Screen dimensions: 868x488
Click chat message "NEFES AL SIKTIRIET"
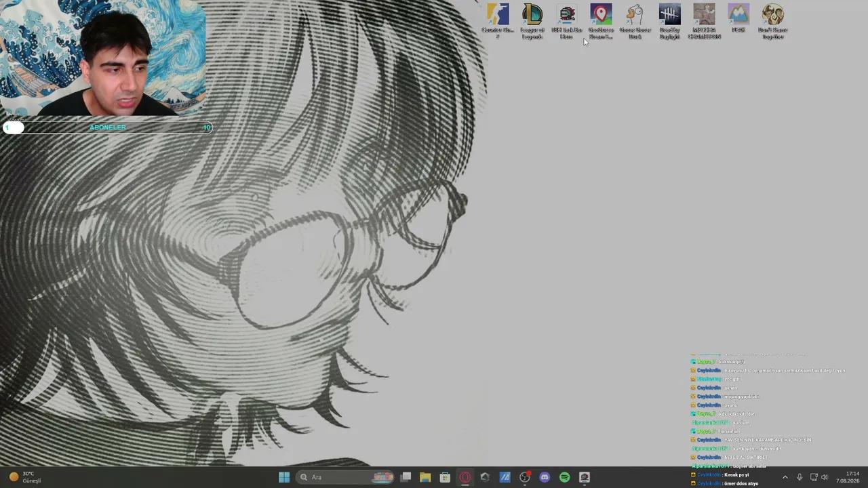(x=746, y=457)
